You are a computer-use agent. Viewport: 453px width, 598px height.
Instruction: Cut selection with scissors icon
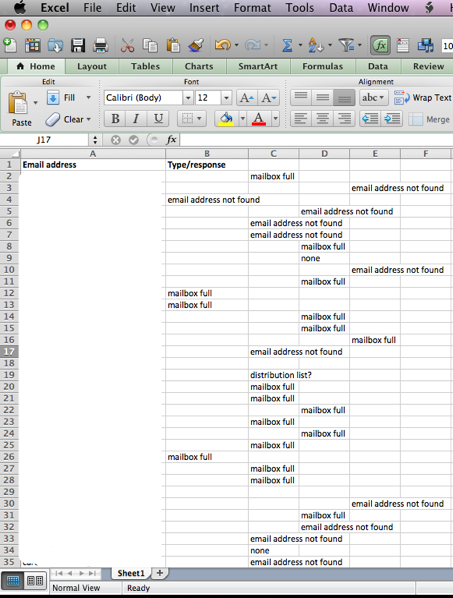pos(127,46)
